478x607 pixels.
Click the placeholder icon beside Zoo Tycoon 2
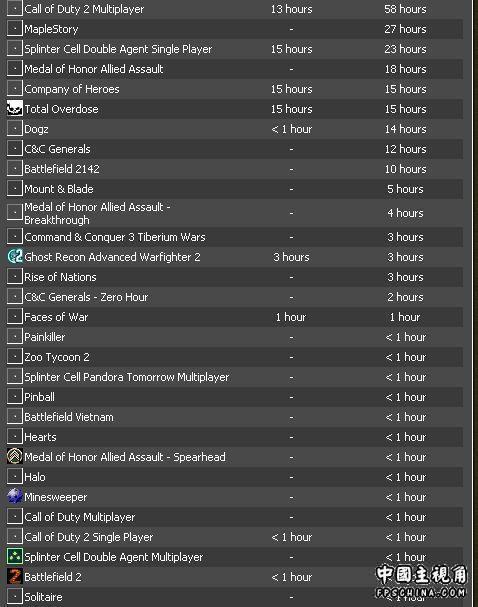point(15,357)
